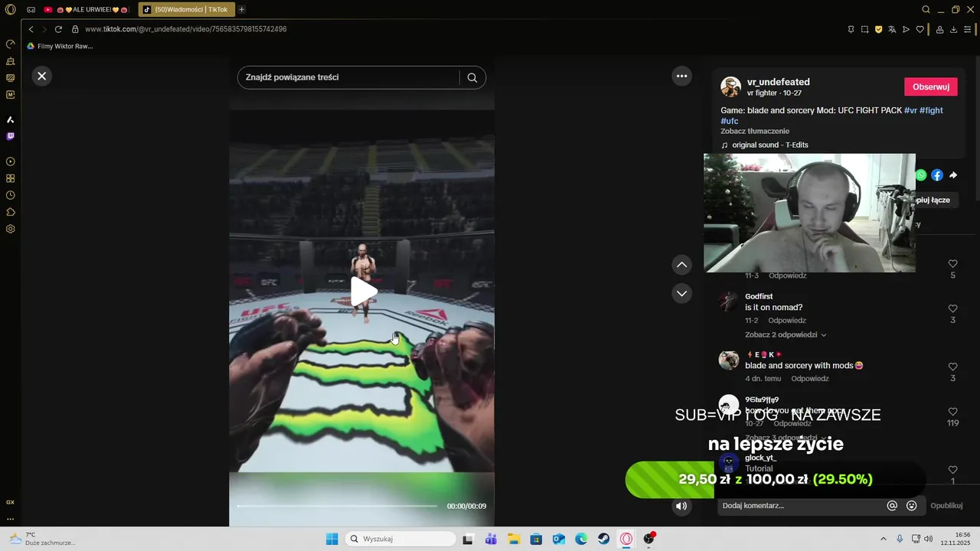Open a new tab with the plus button

pyautogui.click(x=241, y=10)
